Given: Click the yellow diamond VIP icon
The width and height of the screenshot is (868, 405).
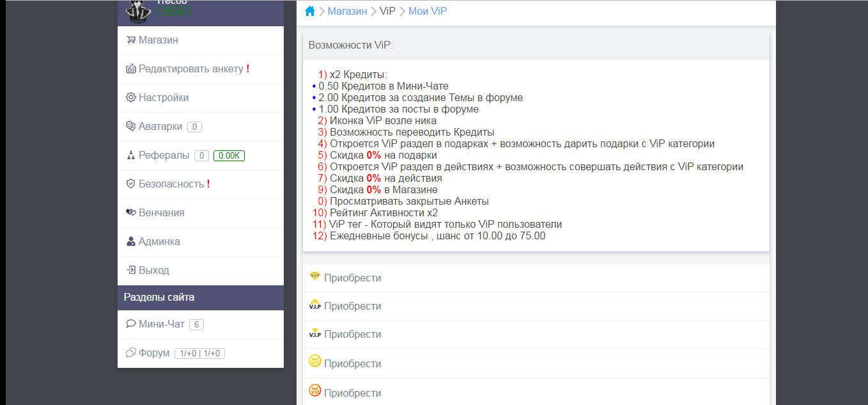Looking at the screenshot, I should pos(314,277).
